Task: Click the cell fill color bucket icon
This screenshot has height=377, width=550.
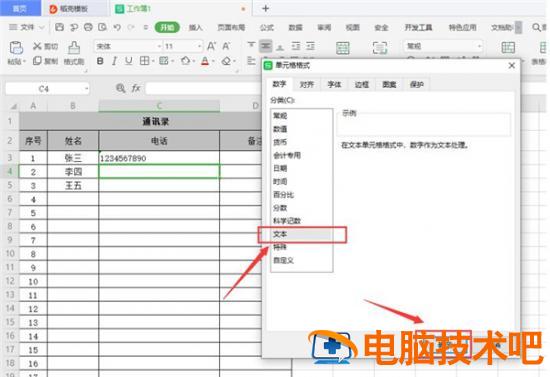Action: (x=185, y=61)
